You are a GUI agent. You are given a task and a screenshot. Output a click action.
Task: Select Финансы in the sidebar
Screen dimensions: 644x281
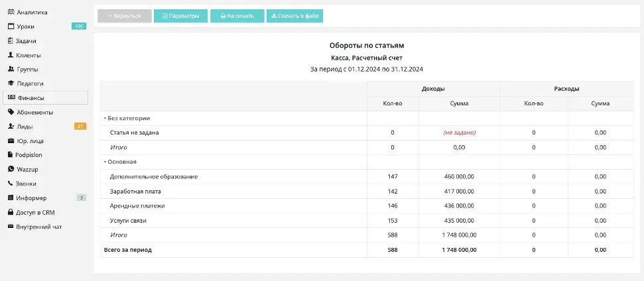[x=45, y=97]
